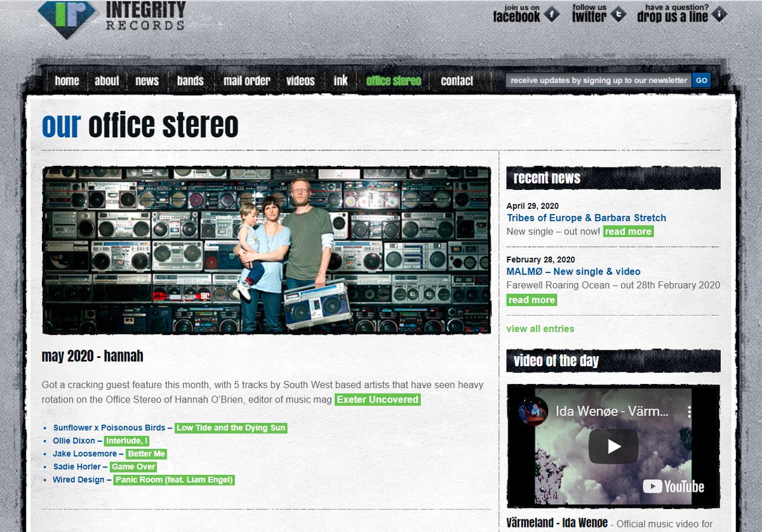Screen dimensions: 762x532
Task: Open view all entries link
Action: 540,328
